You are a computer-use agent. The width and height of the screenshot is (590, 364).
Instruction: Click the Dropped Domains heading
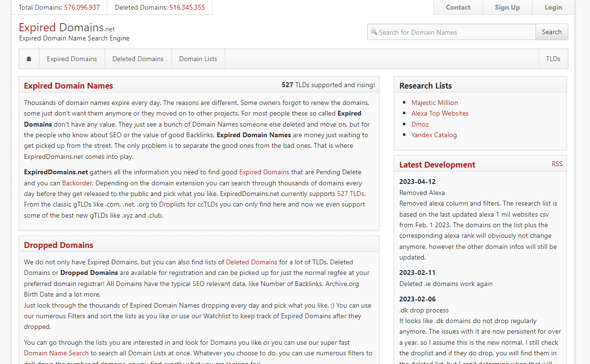[59, 245]
